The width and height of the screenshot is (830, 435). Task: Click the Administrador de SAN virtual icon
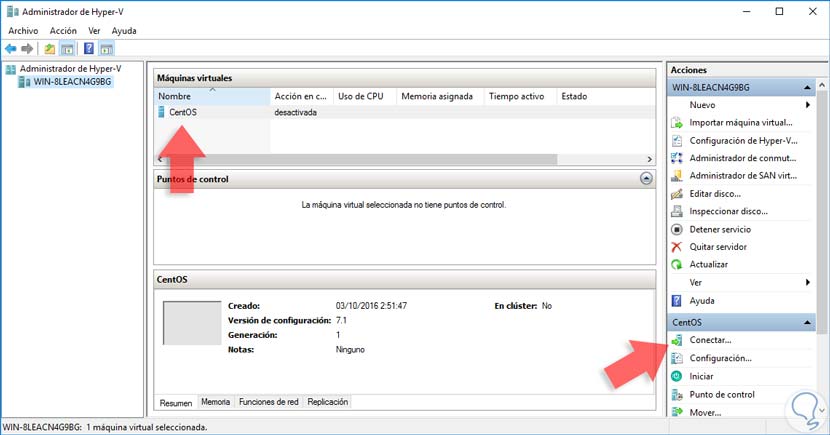tap(676, 176)
